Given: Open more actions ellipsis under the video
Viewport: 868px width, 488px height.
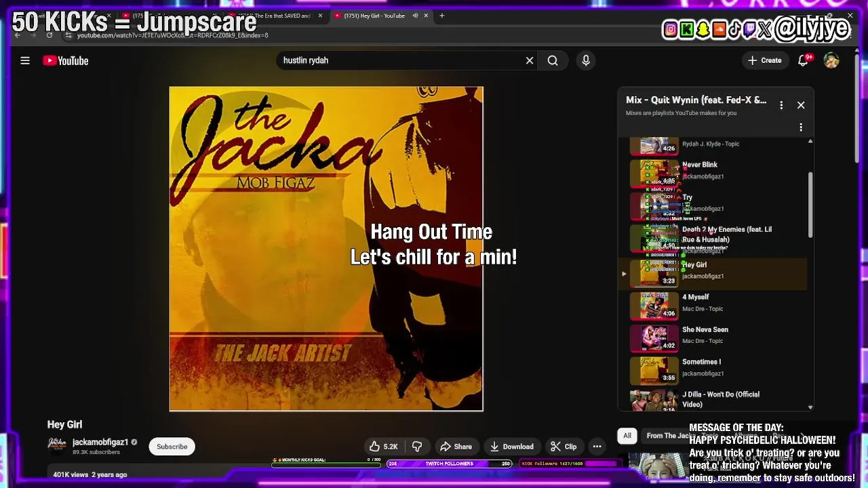Looking at the screenshot, I should [x=597, y=447].
